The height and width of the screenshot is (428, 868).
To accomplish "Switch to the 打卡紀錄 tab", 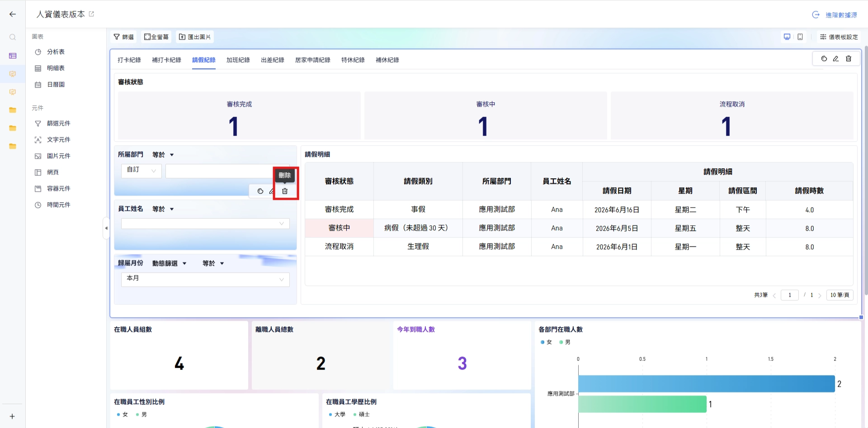I will (129, 60).
